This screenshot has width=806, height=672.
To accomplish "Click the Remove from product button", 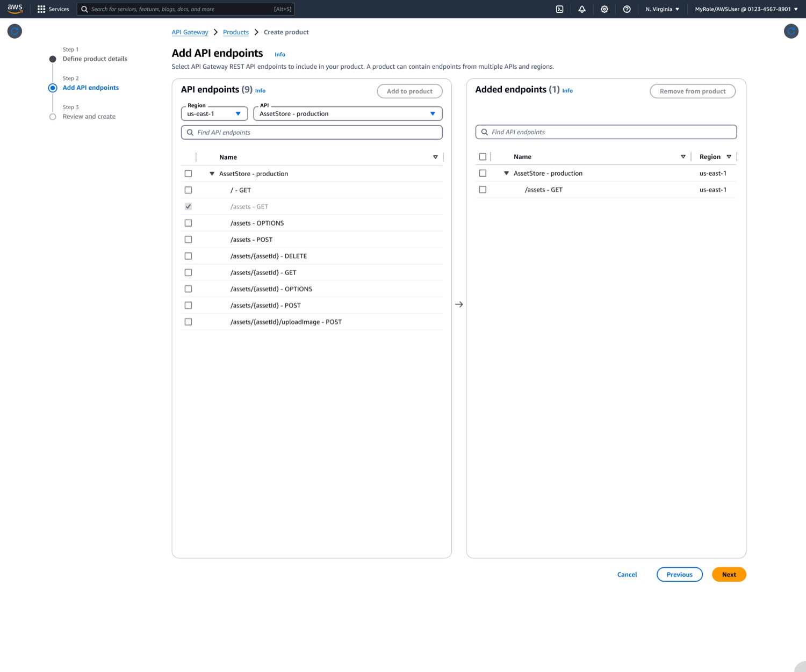I will [693, 91].
